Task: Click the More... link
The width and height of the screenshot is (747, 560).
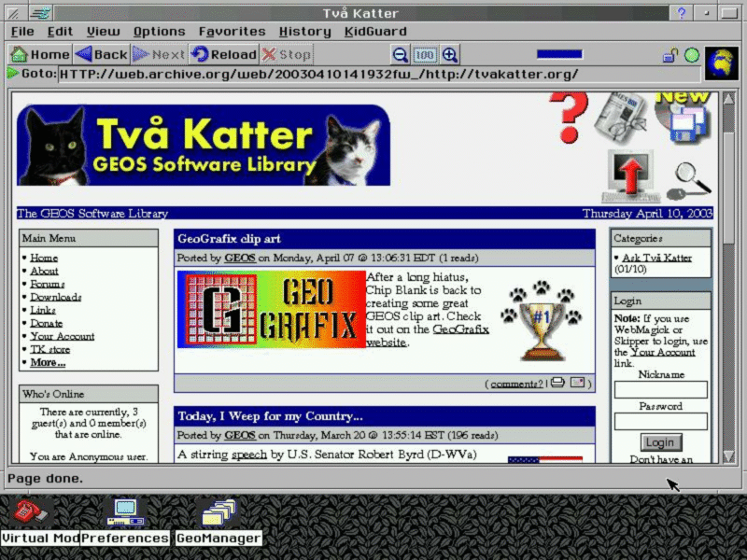Action: 48,362
